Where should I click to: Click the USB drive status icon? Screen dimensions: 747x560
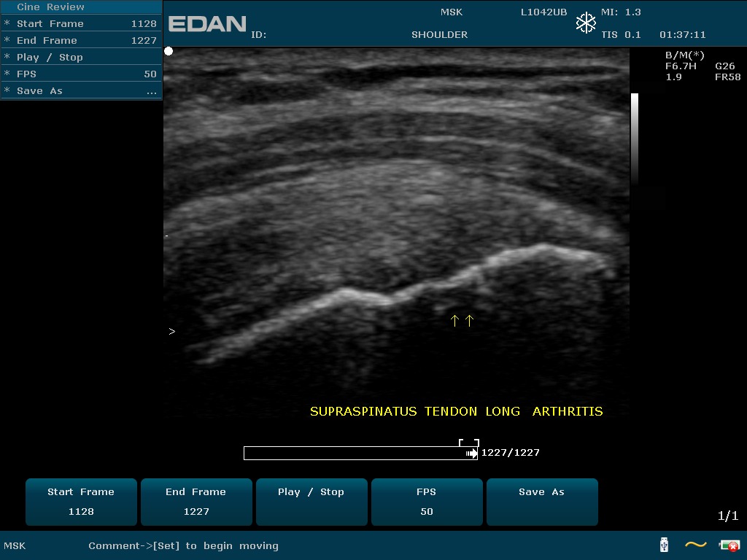pyautogui.click(x=664, y=545)
